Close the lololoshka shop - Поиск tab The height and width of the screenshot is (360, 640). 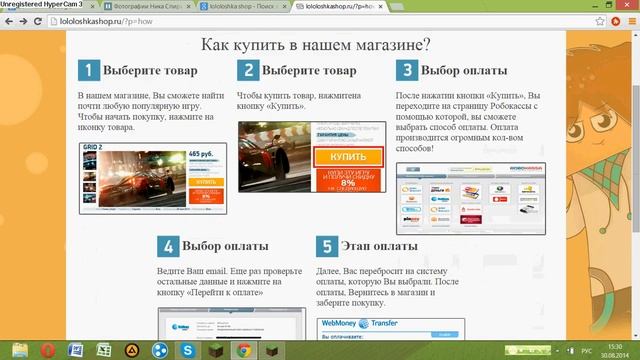(284, 7)
